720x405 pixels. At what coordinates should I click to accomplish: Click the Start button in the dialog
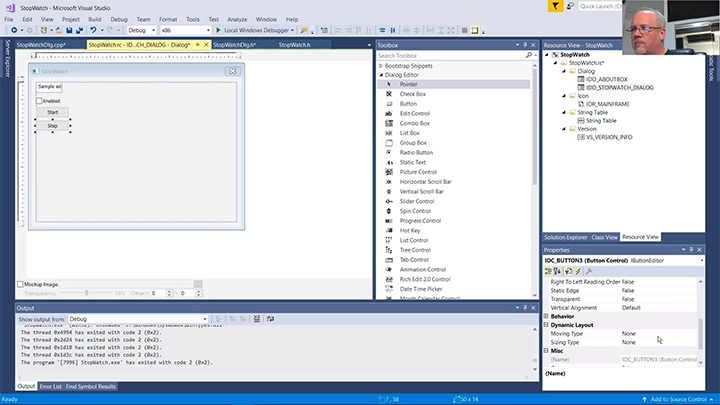[52, 112]
